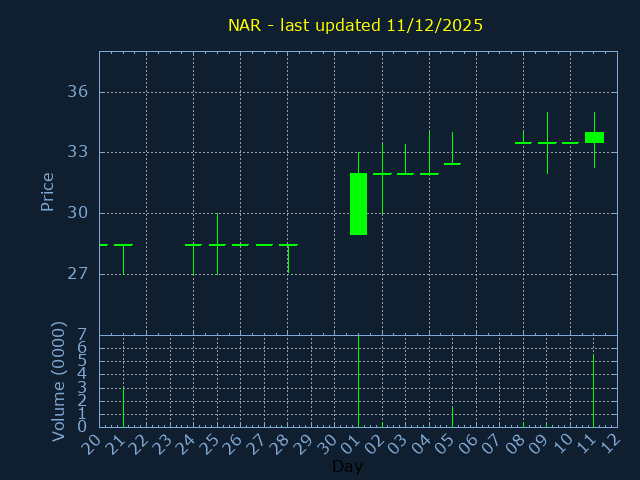
Task: Select the candlestick on day 05
Action: click(x=452, y=163)
